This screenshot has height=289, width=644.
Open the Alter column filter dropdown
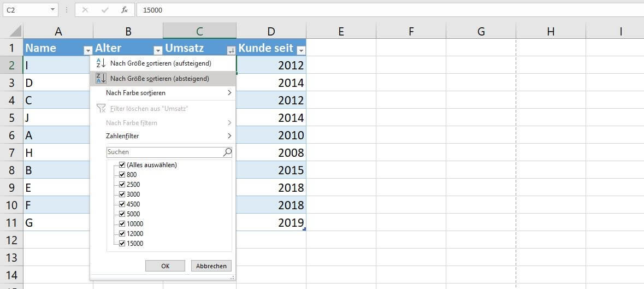pos(158,50)
